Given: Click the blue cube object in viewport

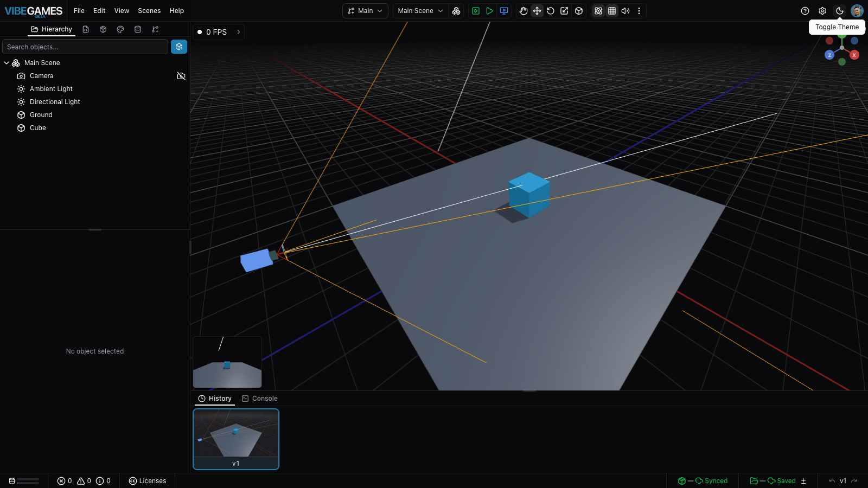Looking at the screenshot, I should pos(529,195).
